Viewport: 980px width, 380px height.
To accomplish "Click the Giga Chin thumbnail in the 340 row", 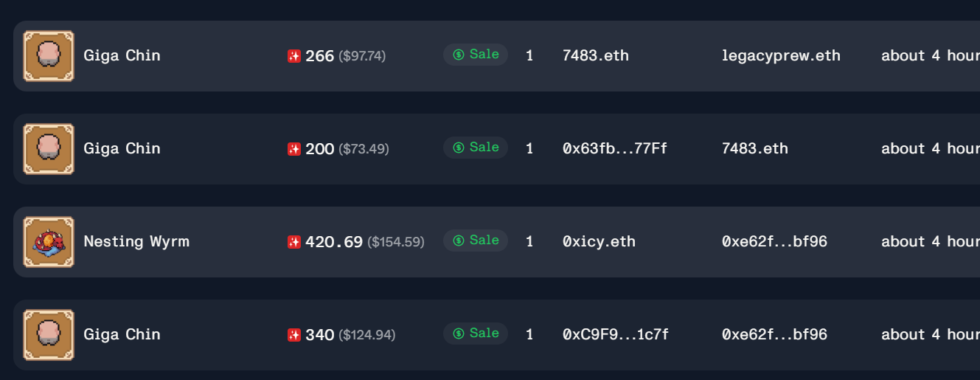I will [x=49, y=335].
